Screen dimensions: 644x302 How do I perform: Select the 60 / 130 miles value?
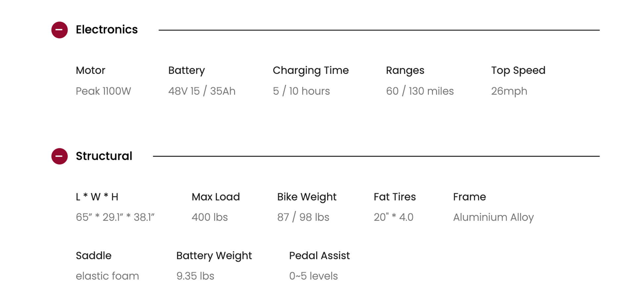point(420,91)
